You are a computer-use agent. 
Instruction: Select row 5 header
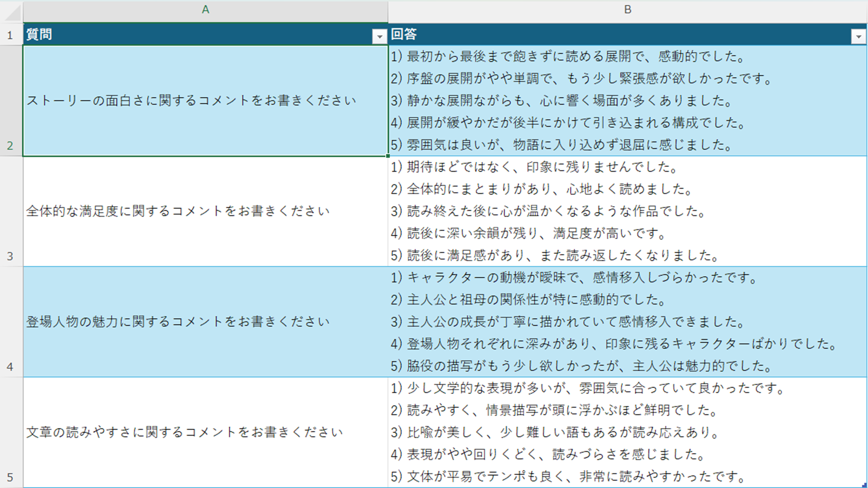(10, 432)
